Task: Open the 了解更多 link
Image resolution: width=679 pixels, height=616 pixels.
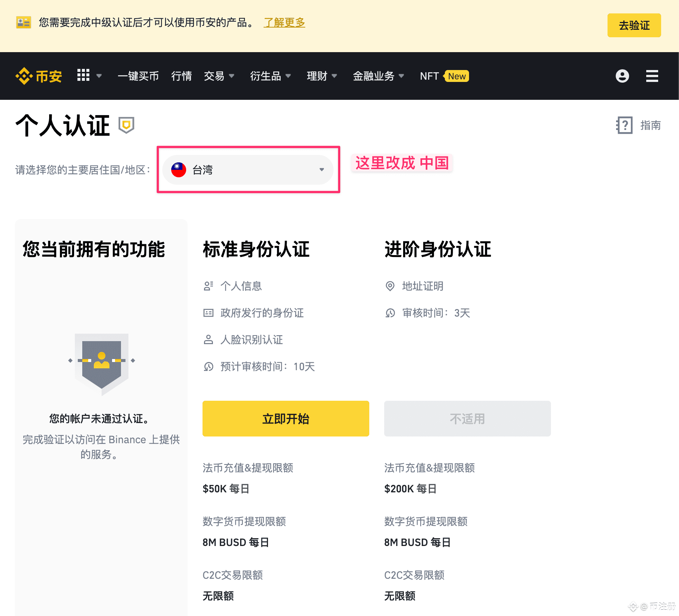Action: (x=284, y=23)
